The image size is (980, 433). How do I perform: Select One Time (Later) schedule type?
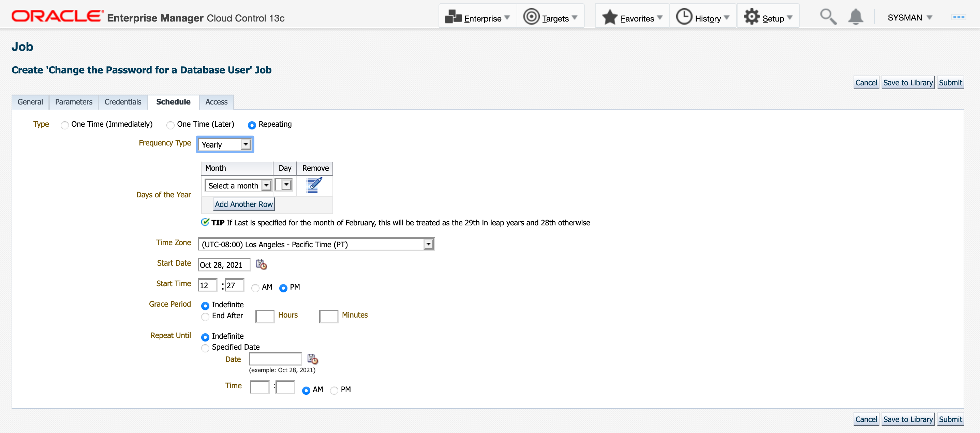(x=170, y=125)
